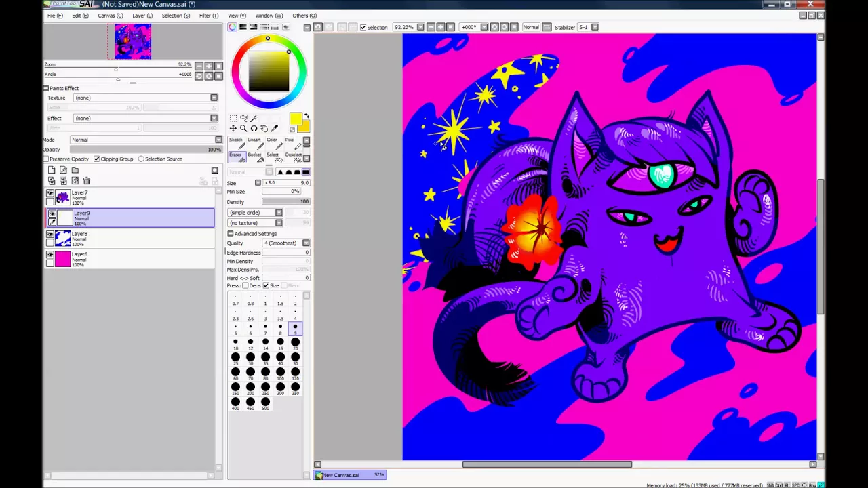Screen dimensions: 868x488
Task: Swap foreground and background colors
Action: coord(307,116)
